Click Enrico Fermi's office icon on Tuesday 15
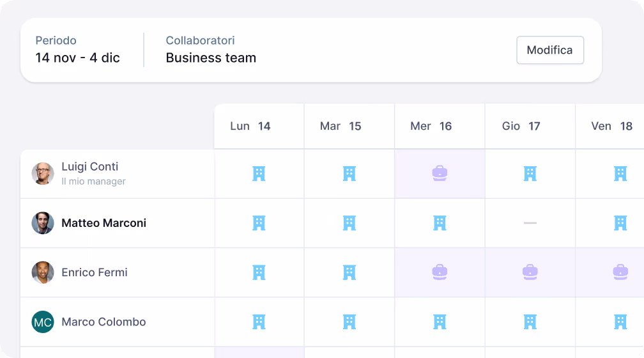Image resolution: width=644 pixels, height=358 pixels. click(349, 272)
